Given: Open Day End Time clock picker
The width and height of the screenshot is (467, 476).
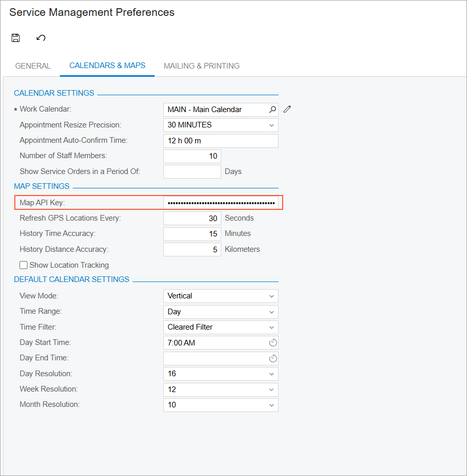Looking at the screenshot, I should [x=273, y=358].
